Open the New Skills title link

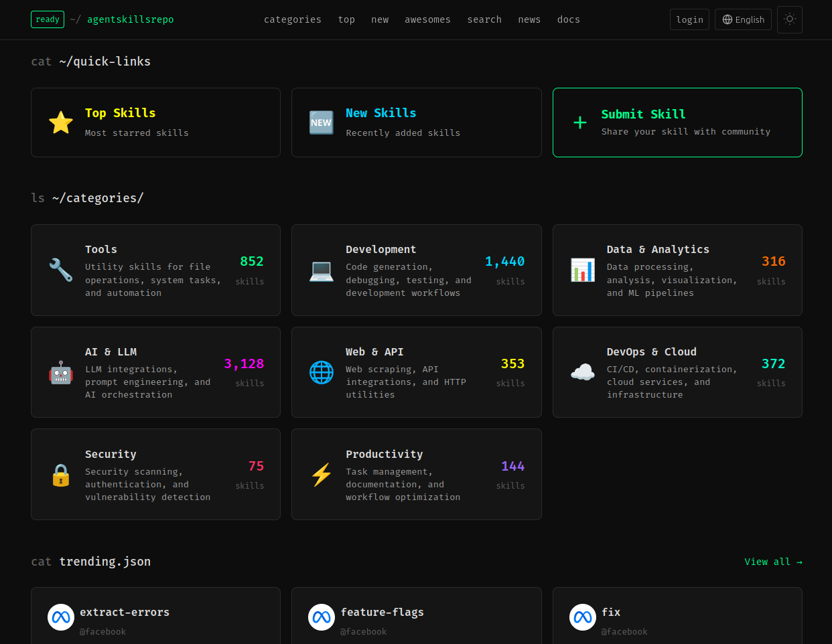[x=381, y=113]
